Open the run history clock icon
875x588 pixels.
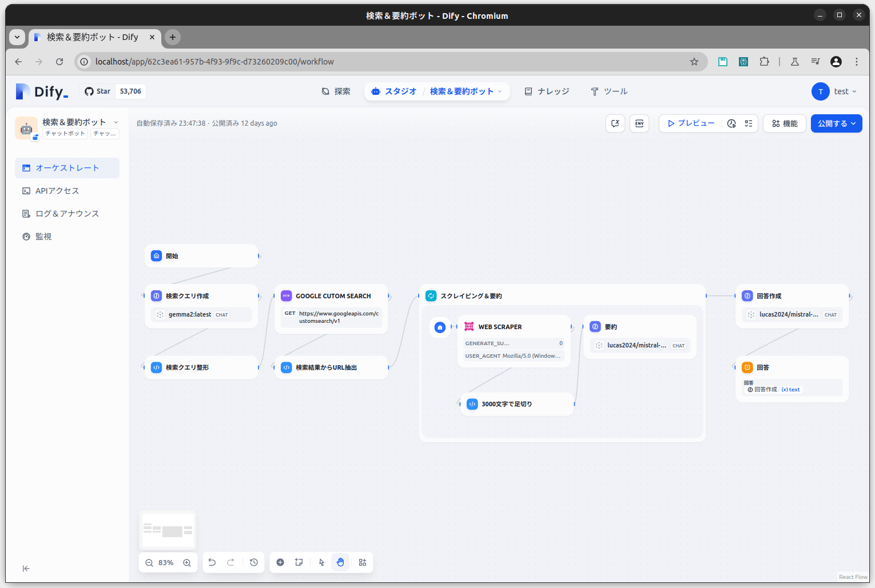pos(731,123)
